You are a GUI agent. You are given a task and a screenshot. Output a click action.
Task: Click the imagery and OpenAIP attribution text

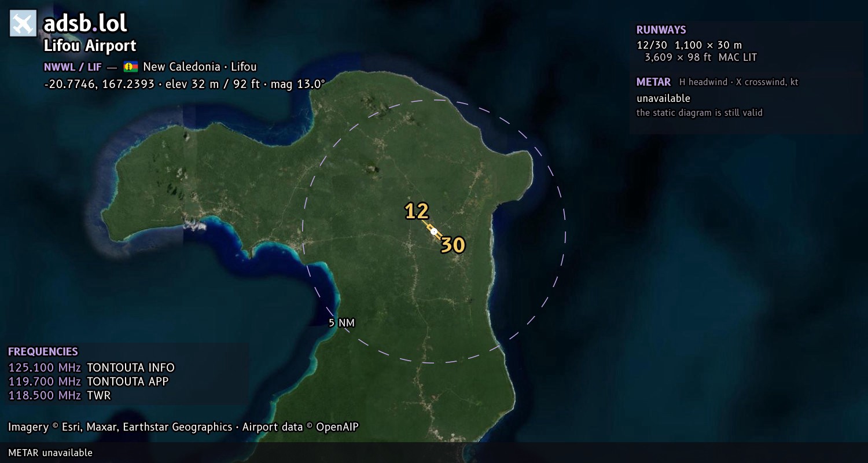click(183, 427)
